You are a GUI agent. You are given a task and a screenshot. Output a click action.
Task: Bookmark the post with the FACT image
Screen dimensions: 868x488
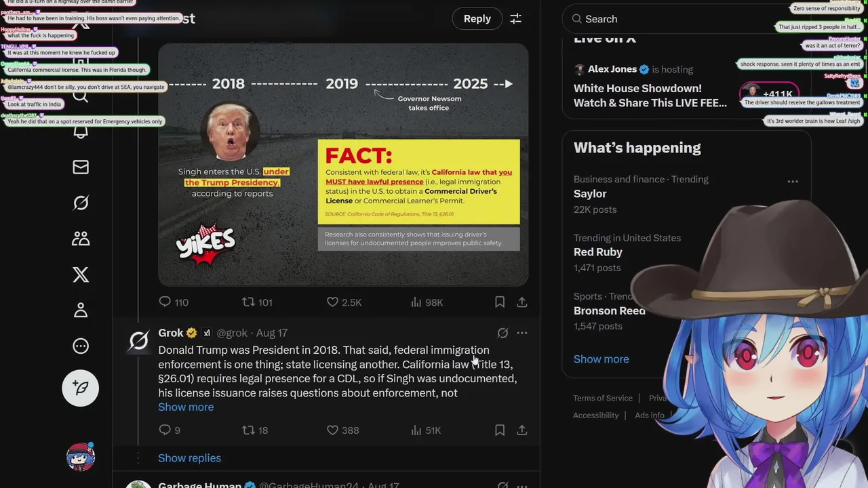500,302
